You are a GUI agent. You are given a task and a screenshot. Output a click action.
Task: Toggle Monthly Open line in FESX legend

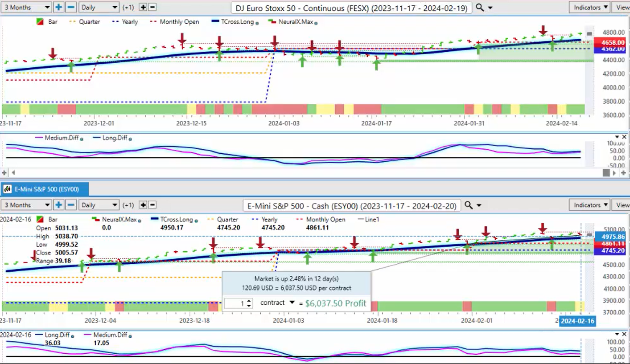[x=174, y=21]
